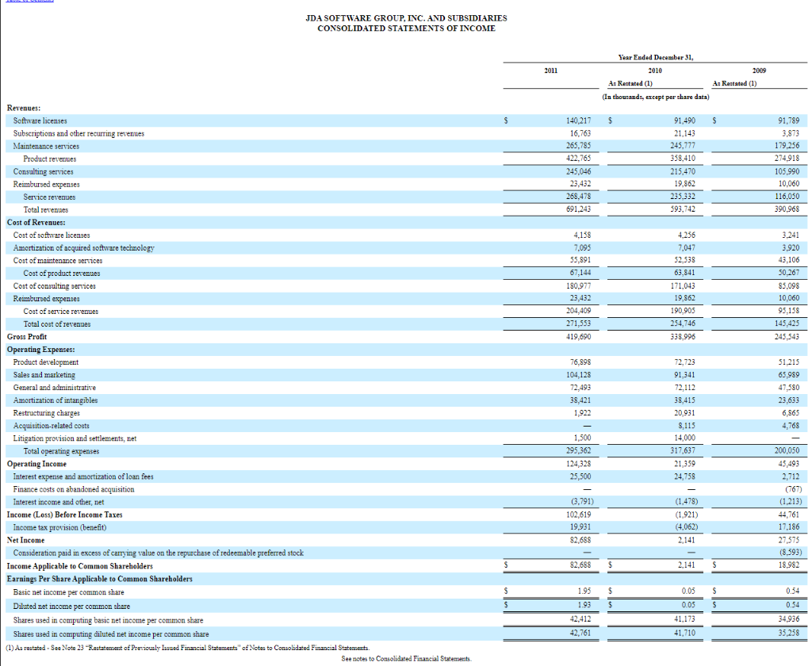Click the 'General and administrative' row label

[x=55, y=388]
